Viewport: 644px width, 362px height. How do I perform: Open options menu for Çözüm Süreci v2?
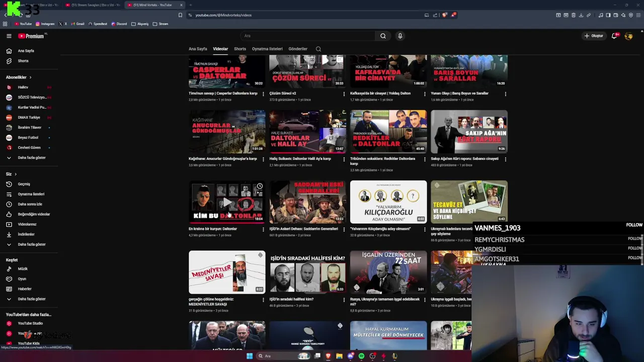click(344, 94)
